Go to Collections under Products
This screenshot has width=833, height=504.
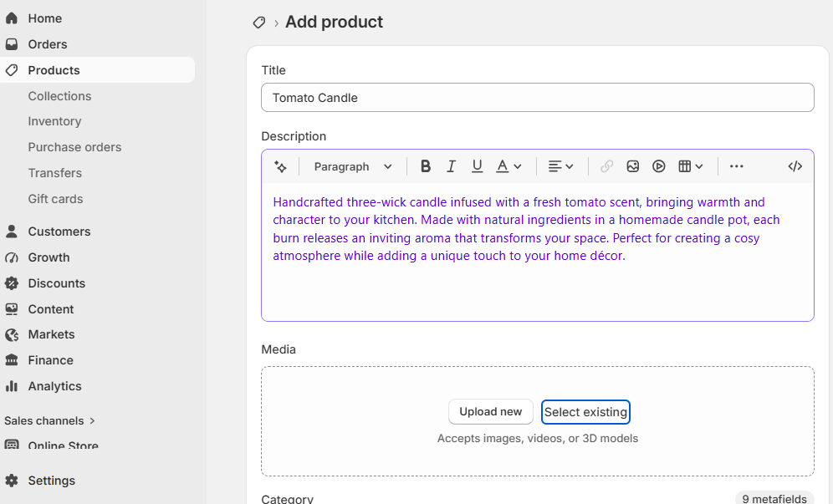pyautogui.click(x=59, y=96)
